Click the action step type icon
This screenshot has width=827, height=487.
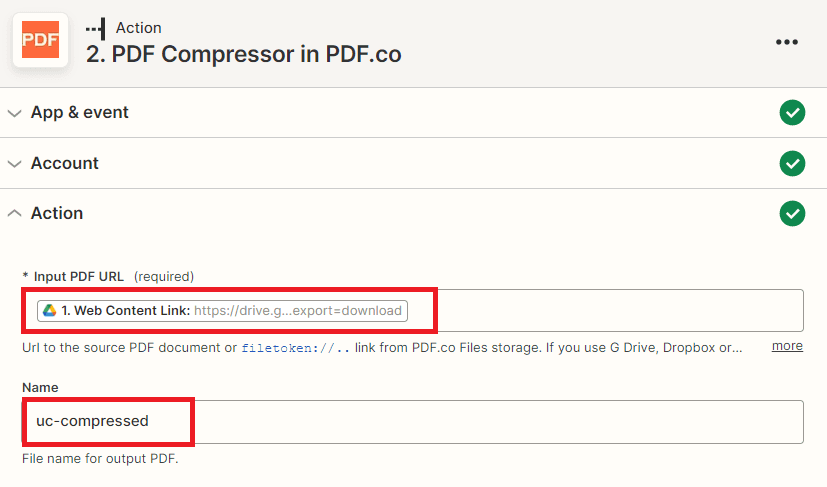click(97, 28)
